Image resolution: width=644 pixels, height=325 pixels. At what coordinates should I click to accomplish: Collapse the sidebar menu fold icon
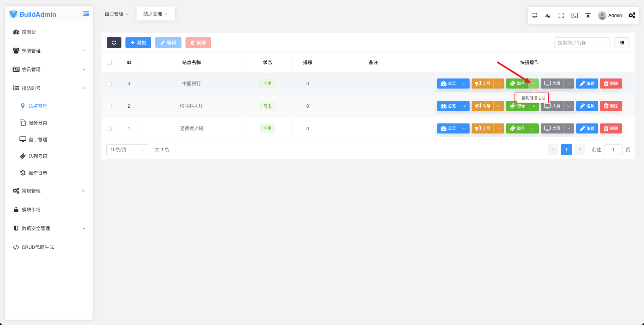pyautogui.click(x=86, y=14)
